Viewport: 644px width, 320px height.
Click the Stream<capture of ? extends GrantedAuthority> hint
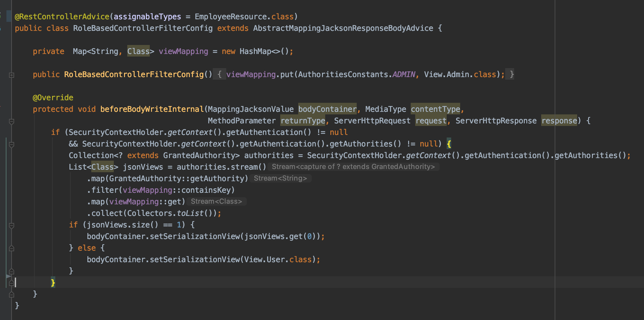point(353,167)
